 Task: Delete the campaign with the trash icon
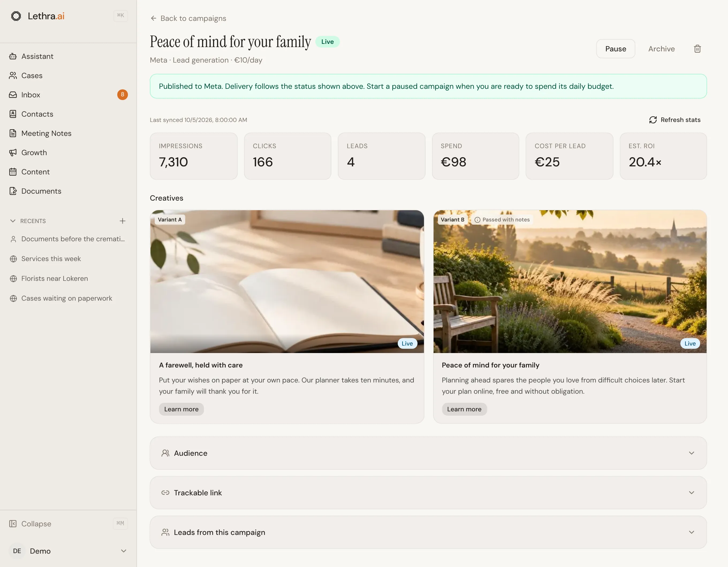pyautogui.click(x=697, y=49)
